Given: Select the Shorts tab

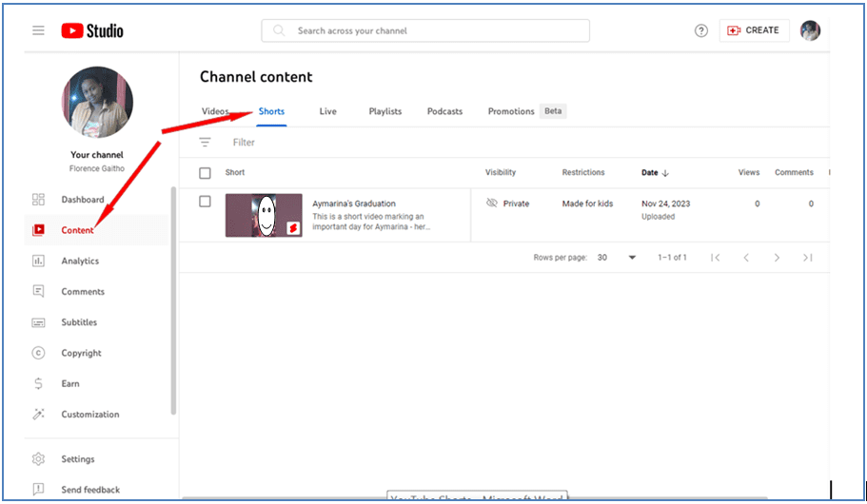Looking at the screenshot, I should tap(271, 111).
